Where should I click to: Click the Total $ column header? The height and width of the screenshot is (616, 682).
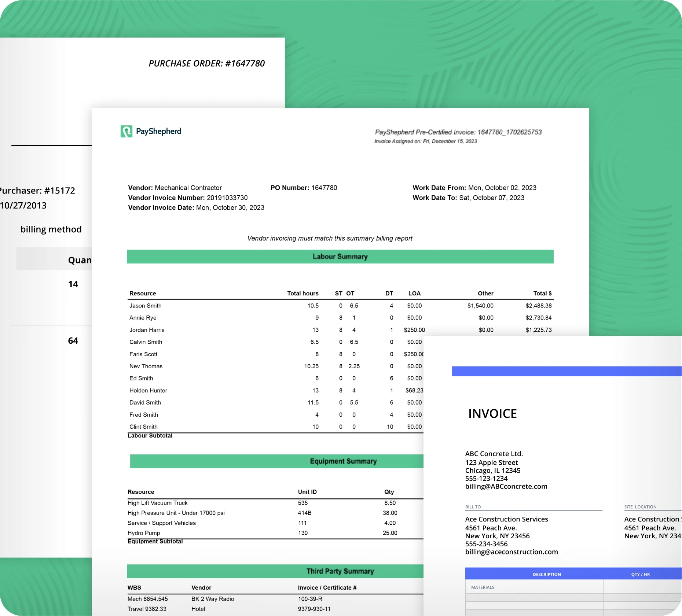click(x=542, y=293)
